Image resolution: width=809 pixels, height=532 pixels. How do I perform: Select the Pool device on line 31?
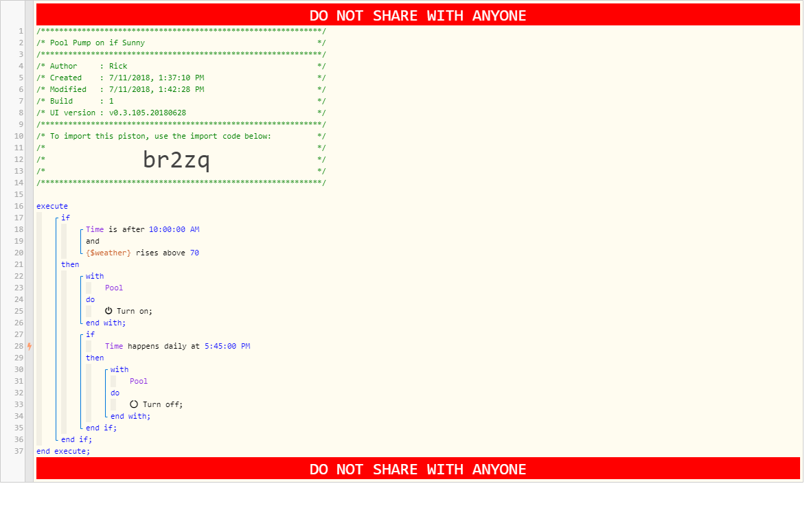[139, 381]
